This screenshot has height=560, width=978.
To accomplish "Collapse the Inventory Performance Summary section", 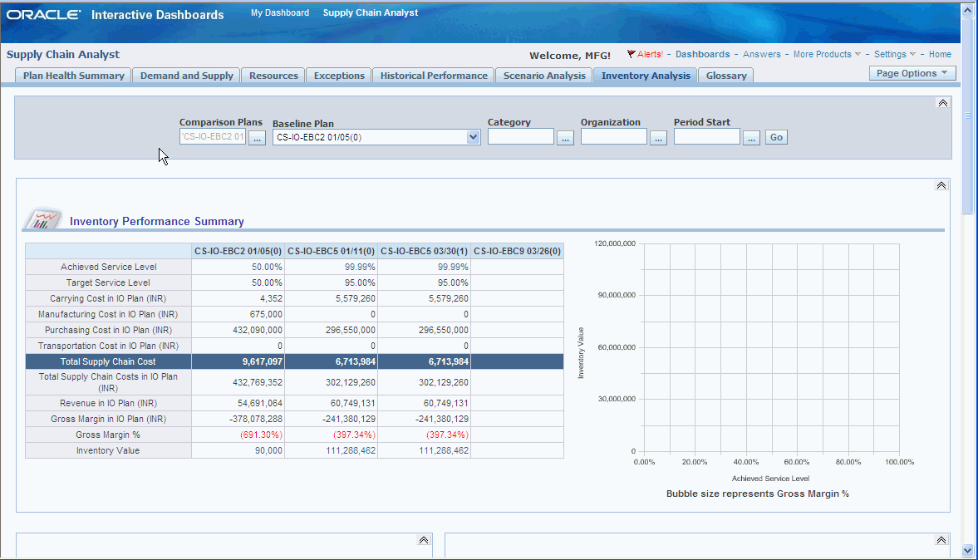I will [x=941, y=185].
